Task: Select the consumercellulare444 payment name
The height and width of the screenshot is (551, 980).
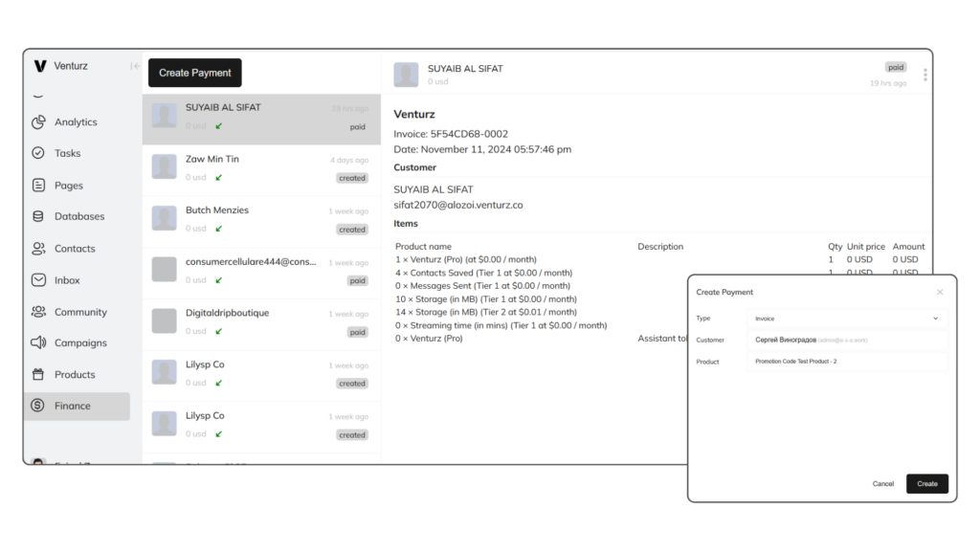Action: point(251,262)
